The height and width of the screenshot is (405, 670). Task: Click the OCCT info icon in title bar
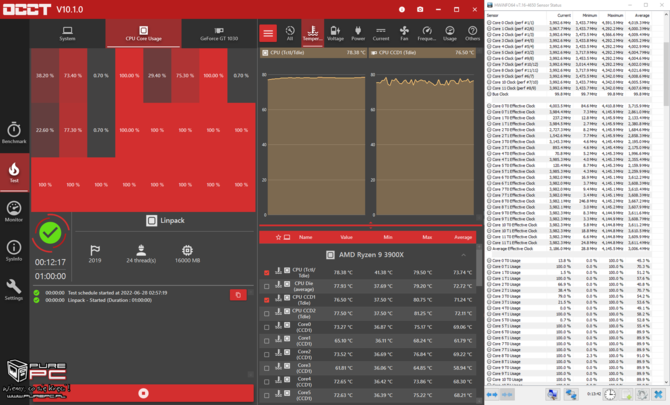pyautogui.click(x=402, y=9)
